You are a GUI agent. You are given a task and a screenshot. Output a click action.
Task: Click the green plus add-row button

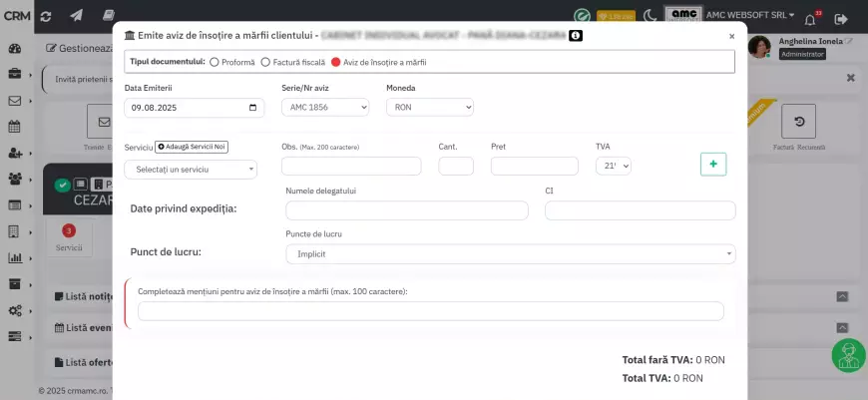point(713,165)
